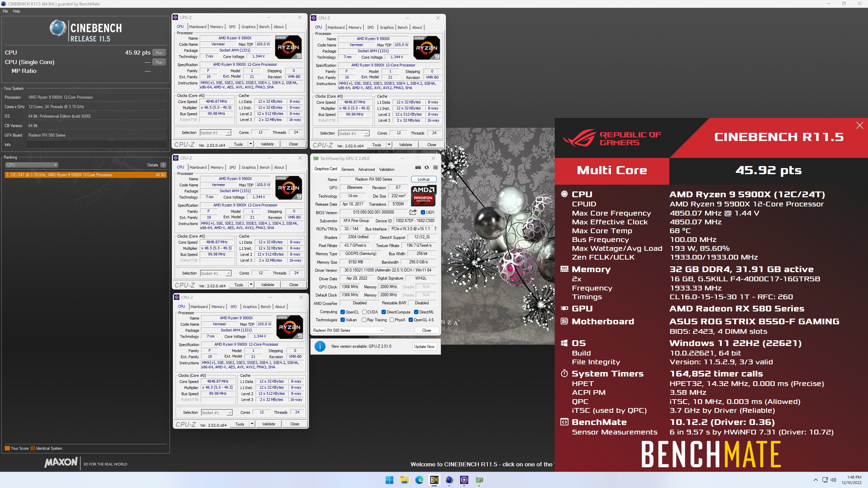Toggle the Ray Tracing checkbox
The image size is (868, 488).
(x=364, y=320)
